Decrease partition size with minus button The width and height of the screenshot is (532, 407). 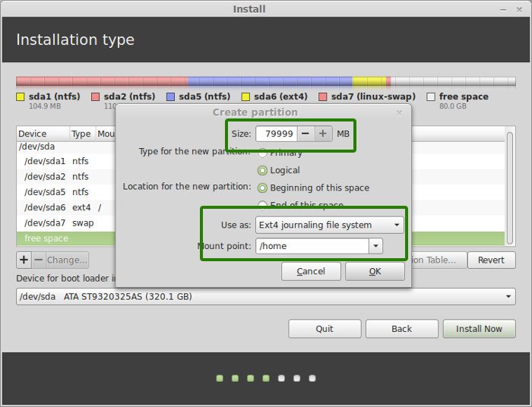point(305,134)
